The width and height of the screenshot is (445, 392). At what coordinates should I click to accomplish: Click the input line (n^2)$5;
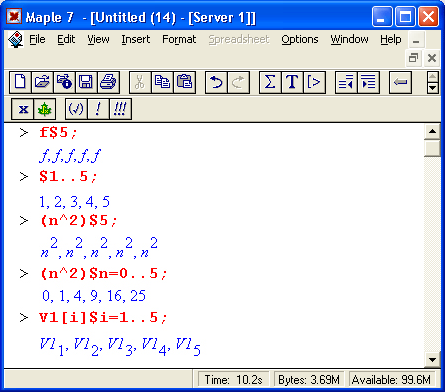pos(79,221)
